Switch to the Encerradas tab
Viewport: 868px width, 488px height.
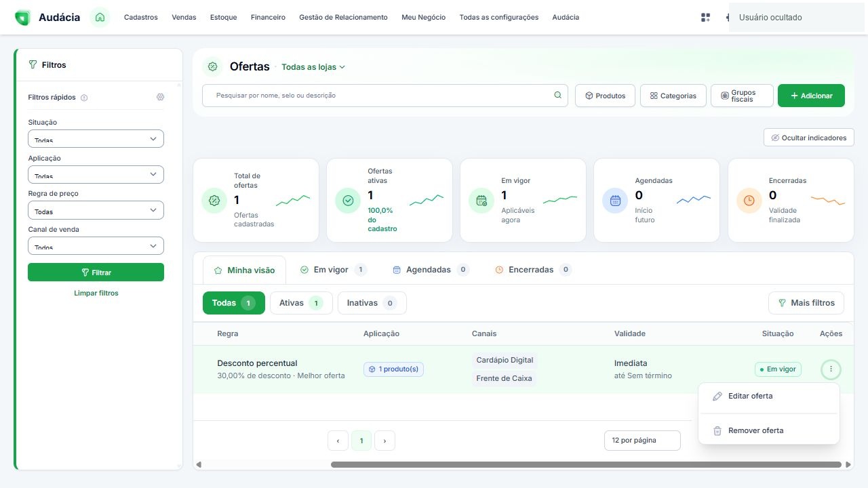[533, 270]
